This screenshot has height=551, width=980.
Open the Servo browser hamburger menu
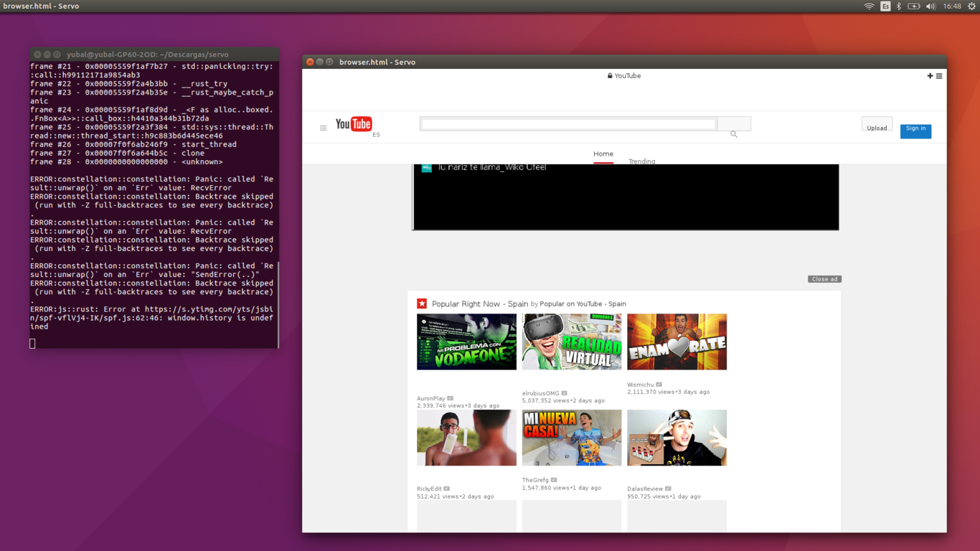click(x=939, y=75)
